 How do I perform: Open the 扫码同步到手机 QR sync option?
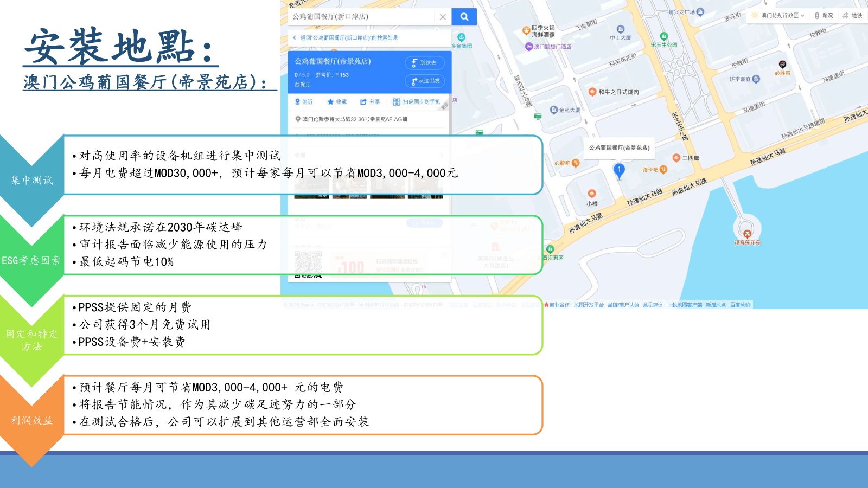[417, 102]
